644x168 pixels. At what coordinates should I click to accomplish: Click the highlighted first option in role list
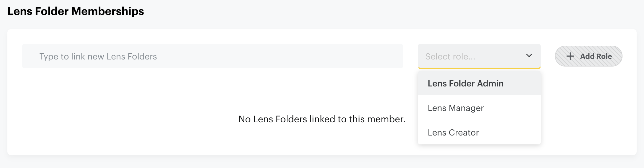pyautogui.click(x=465, y=83)
